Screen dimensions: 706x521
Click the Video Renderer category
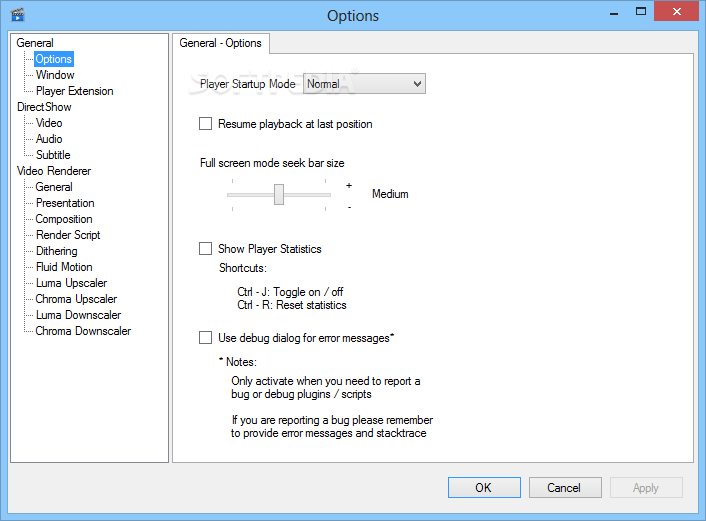point(54,171)
